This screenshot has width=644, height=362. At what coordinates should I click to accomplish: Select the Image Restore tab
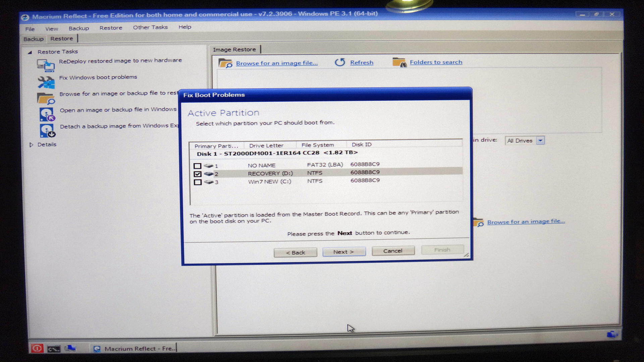pyautogui.click(x=234, y=50)
